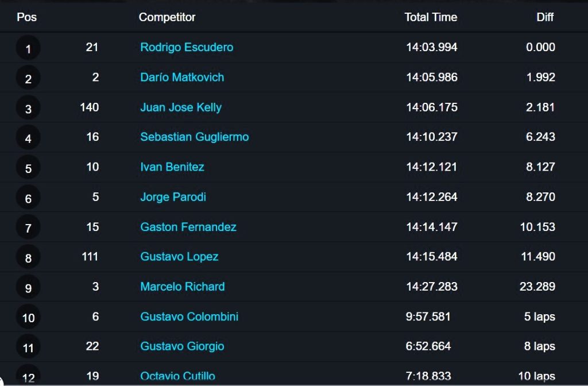Click the Diff column header
Screen dimensions: 588x386
[x=545, y=17]
